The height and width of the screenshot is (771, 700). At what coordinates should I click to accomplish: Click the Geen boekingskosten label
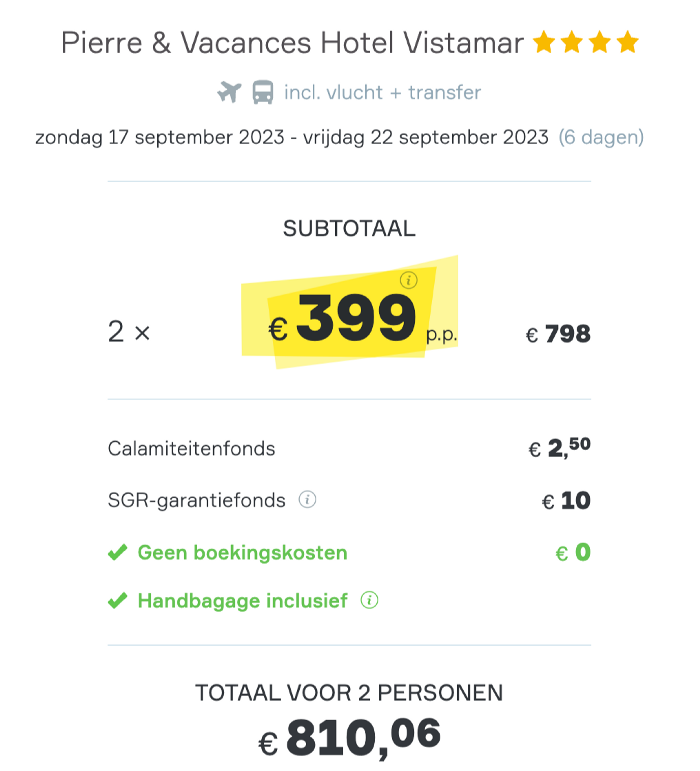click(x=242, y=553)
